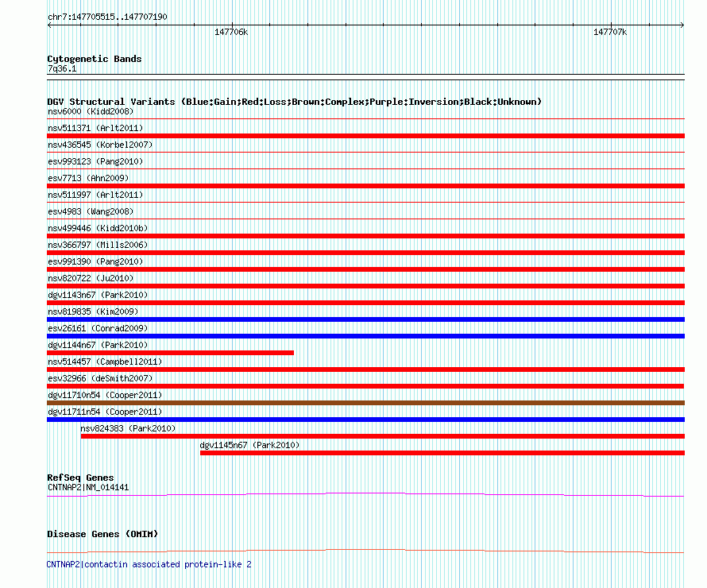Image resolution: width=707 pixels, height=588 pixels.
Task: Select variant label esv991390 (Pang2010)
Action: pyautogui.click(x=95, y=261)
